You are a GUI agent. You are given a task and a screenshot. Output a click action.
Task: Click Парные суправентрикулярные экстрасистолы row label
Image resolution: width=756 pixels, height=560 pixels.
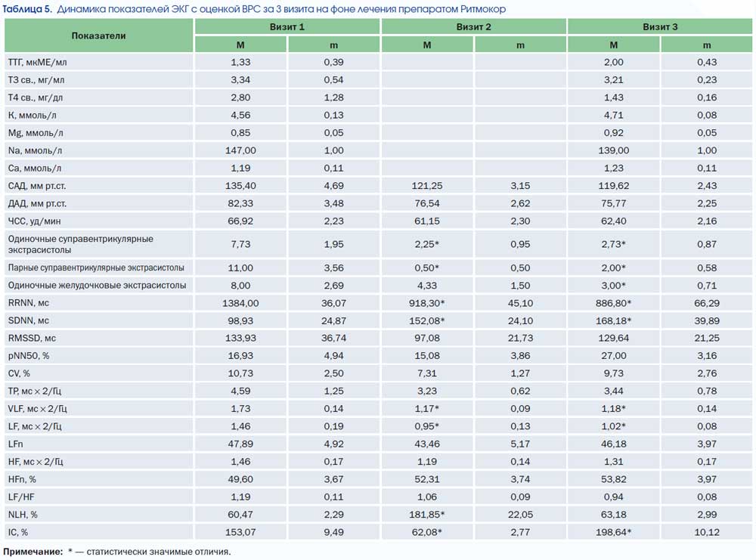(x=96, y=268)
